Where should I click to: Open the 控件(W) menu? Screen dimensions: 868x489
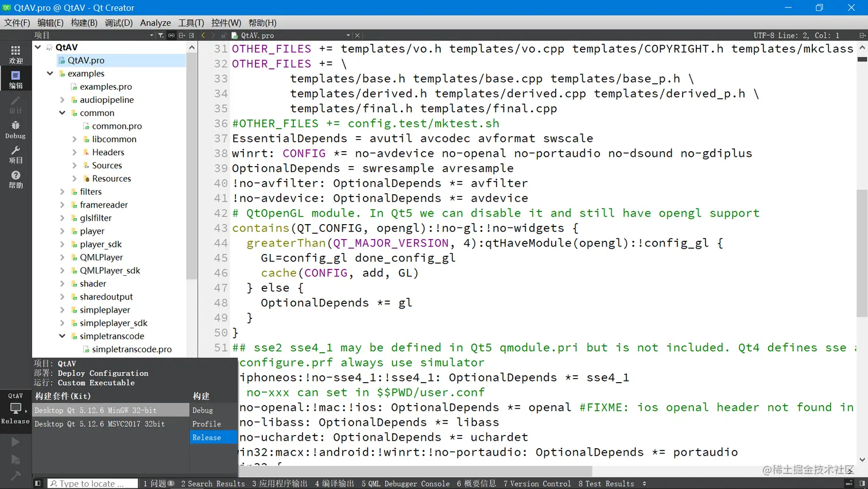(x=226, y=23)
